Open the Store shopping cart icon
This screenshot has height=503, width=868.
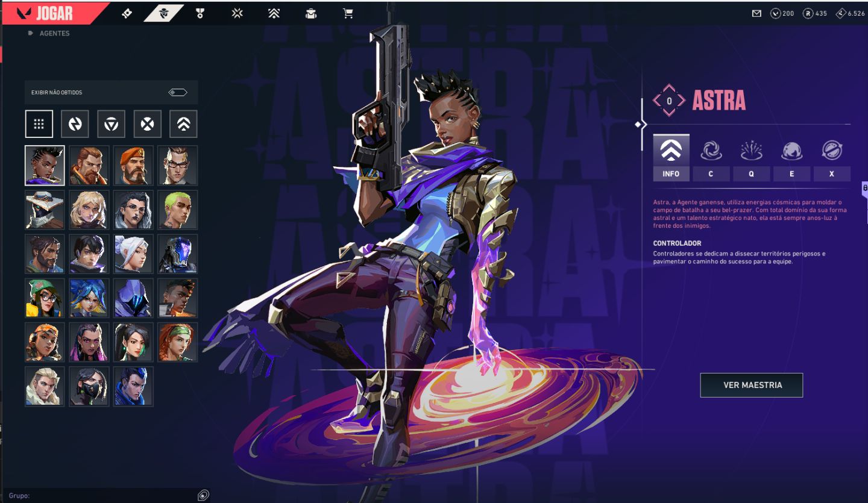coord(348,13)
